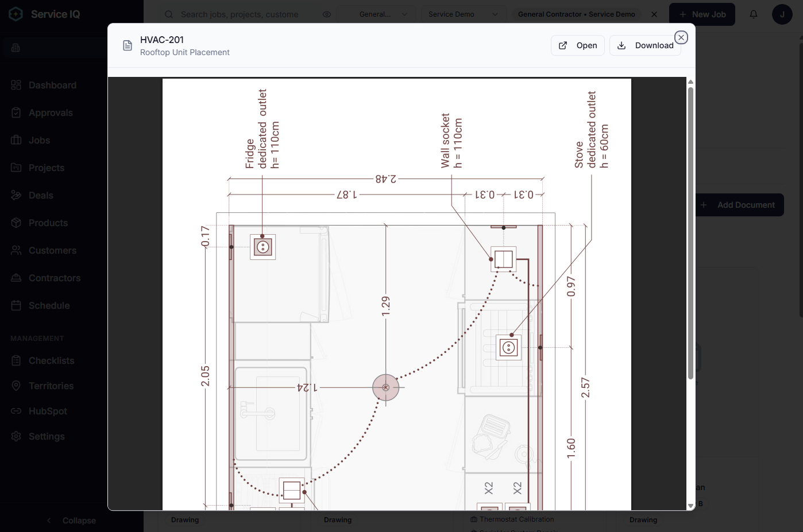Image resolution: width=803 pixels, height=532 pixels.
Task: Toggle the eye visibility icon in top bar
Action: (x=327, y=14)
